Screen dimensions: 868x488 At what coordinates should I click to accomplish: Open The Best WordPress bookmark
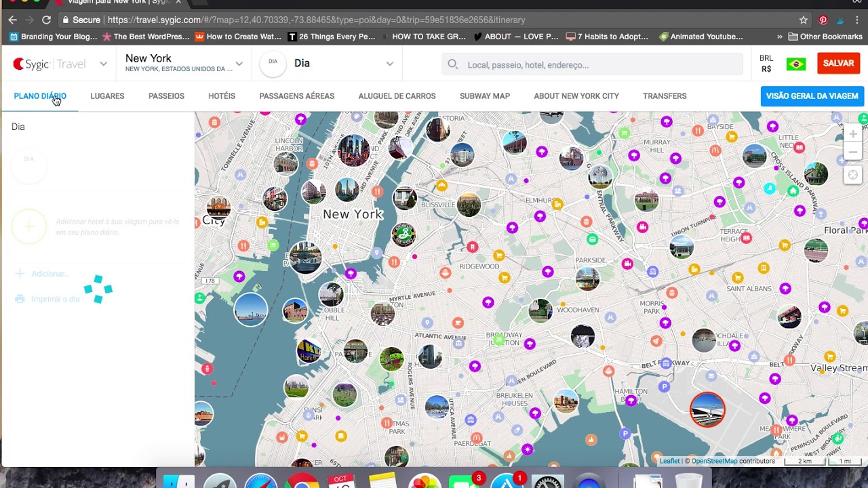145,37
